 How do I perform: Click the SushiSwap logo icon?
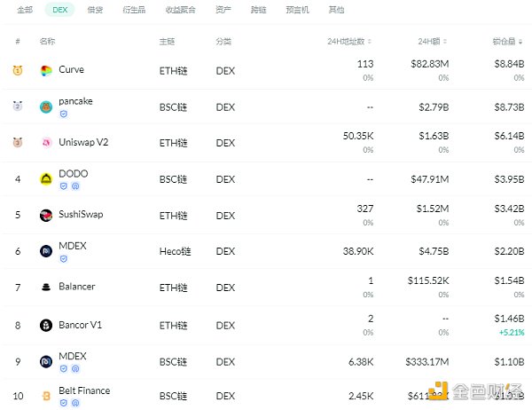(x=46, y=216)
